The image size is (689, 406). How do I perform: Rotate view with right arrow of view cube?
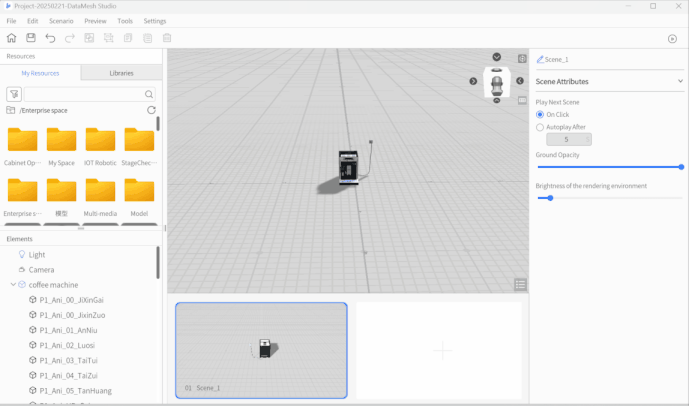tap(520, 81)
